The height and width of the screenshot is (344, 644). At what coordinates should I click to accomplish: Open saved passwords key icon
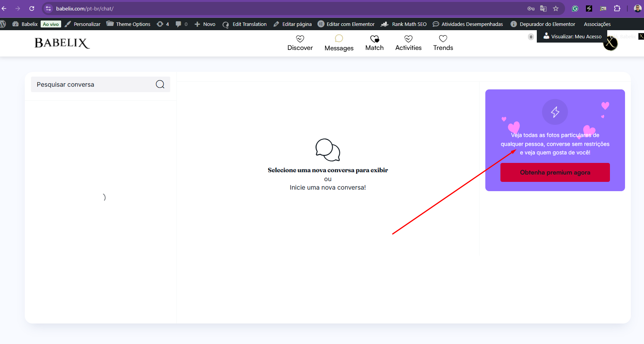tap(531, 9)
